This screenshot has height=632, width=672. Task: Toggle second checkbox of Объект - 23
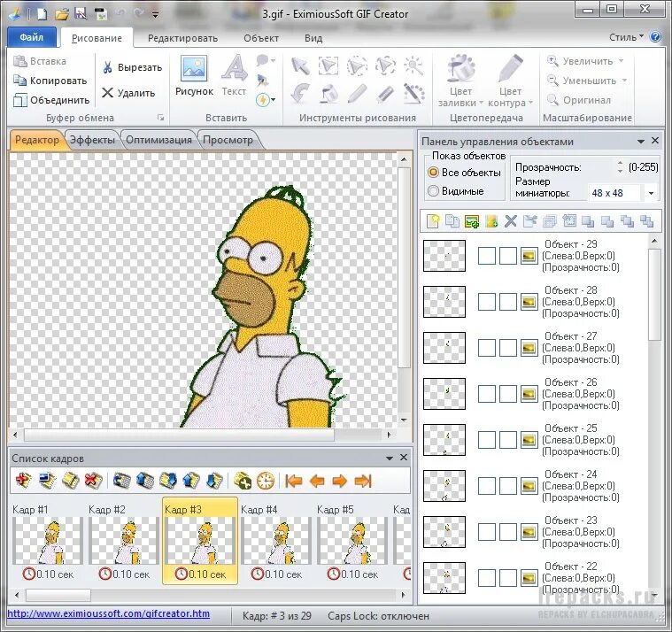pyautogui.click(x=508, y=532)
